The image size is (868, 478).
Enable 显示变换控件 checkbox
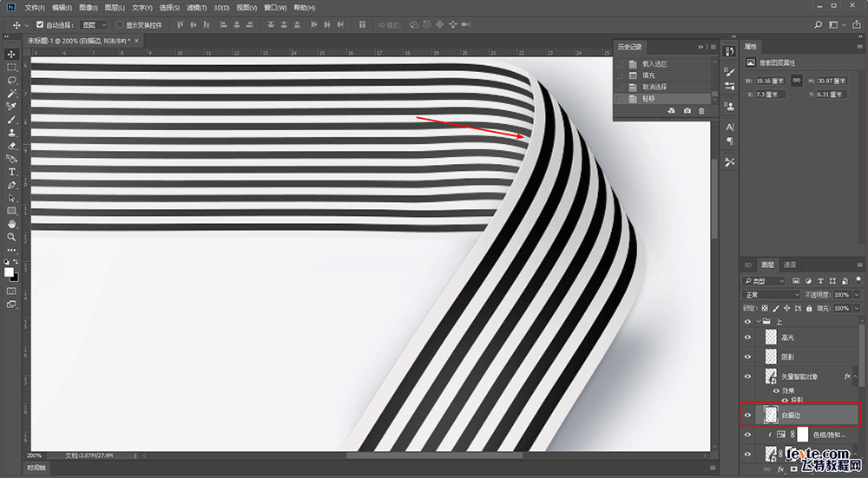[x=120, y=25]
